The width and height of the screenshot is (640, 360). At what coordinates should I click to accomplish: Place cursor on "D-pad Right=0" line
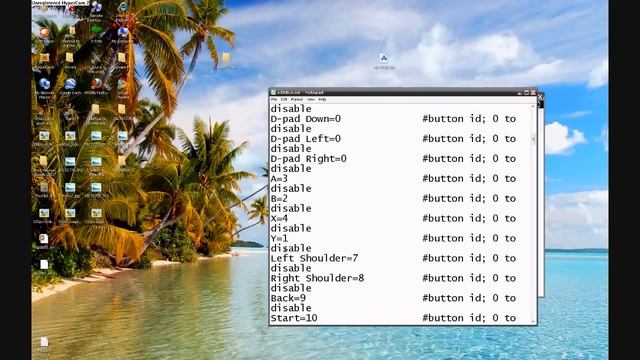pos(309,159)
